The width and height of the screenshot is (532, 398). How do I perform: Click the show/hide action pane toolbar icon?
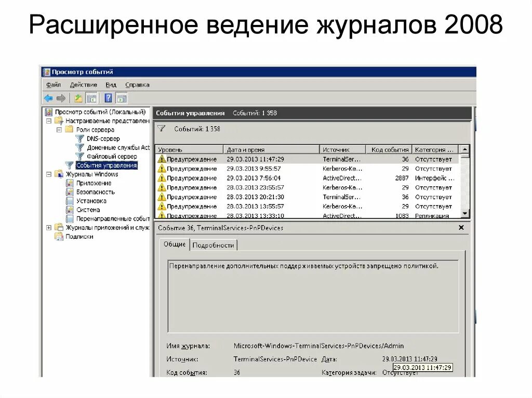[x=121, y=98]
